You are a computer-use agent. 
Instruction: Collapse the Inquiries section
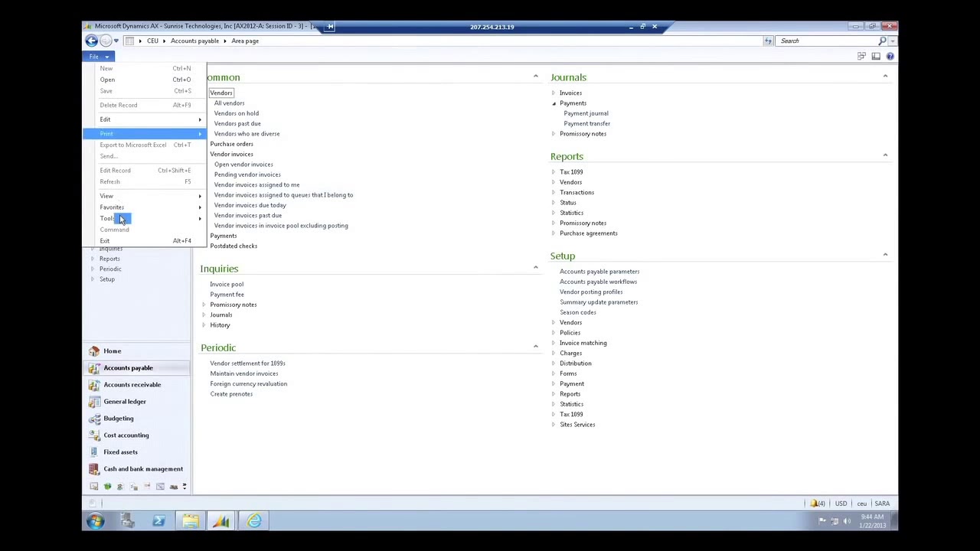click(x=535, y=268)
